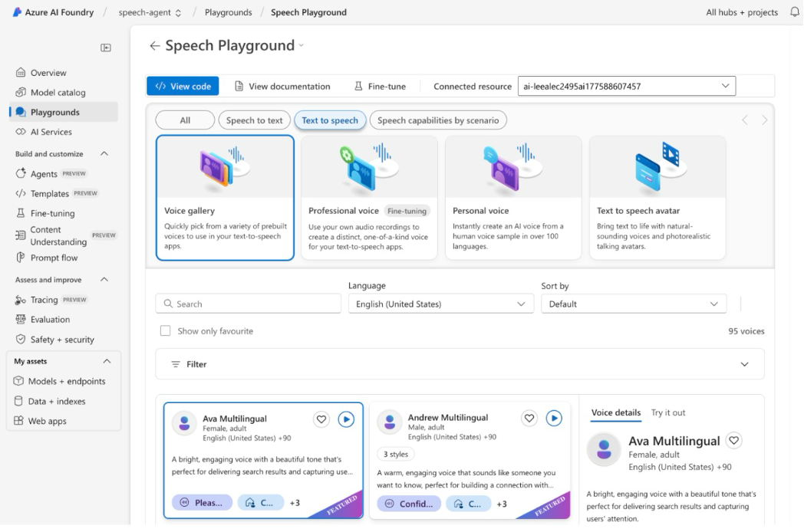Open the Language dropdown
Screen dimensions: 804x532
click(x=441, y=304)
